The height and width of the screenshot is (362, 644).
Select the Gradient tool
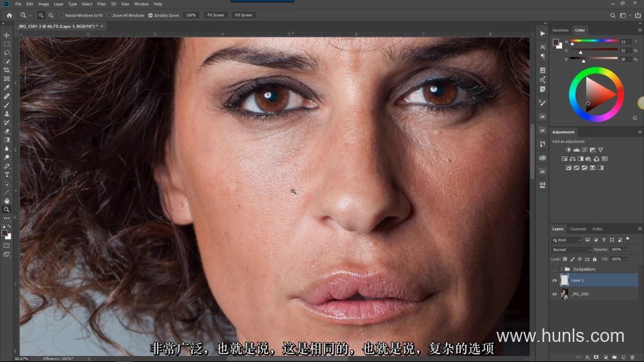pyautogui.click(x=7, y=140)
